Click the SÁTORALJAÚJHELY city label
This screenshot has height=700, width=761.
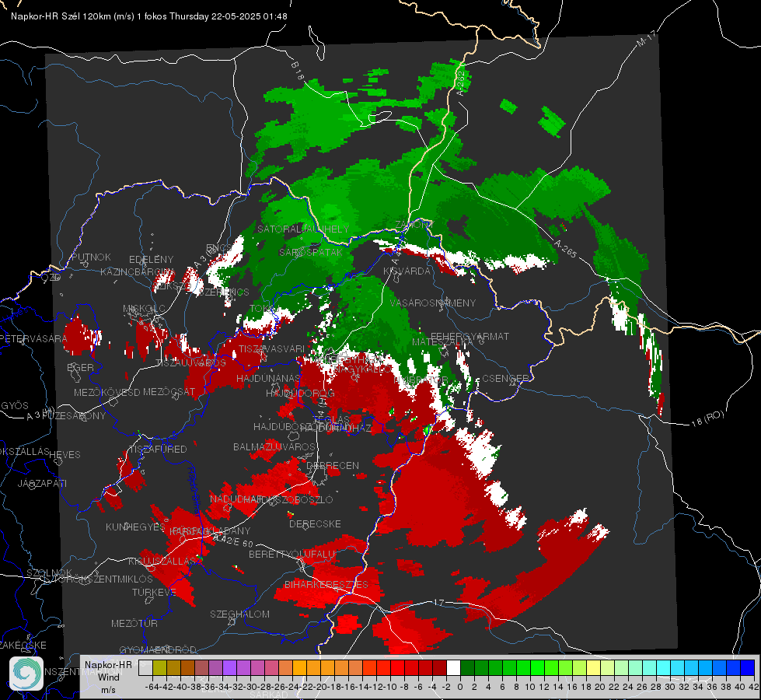(x=303, y=229)
